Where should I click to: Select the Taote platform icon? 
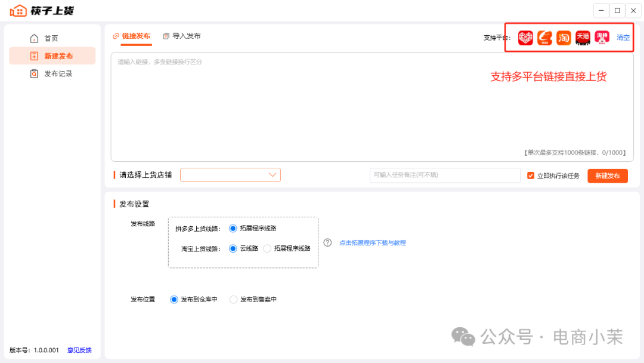tap(602, 38)
